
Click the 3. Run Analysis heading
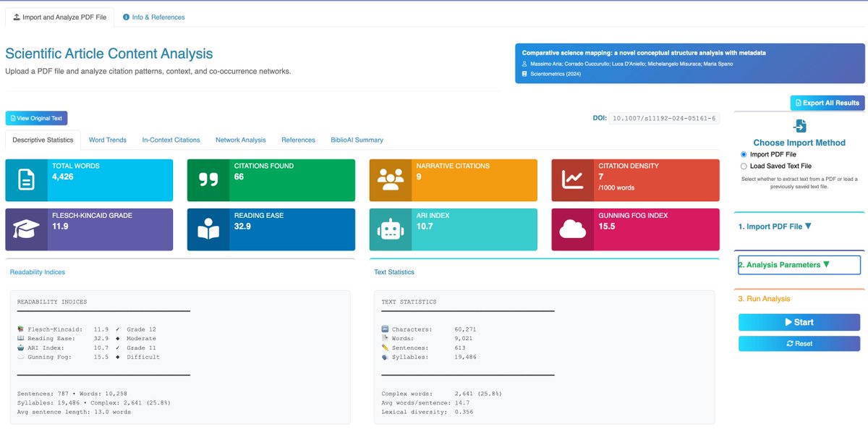point(764,299)
